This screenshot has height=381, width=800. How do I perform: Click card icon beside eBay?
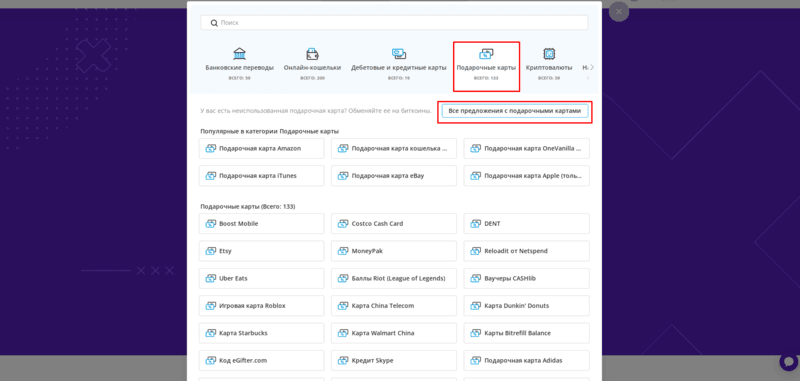point(343,175)
